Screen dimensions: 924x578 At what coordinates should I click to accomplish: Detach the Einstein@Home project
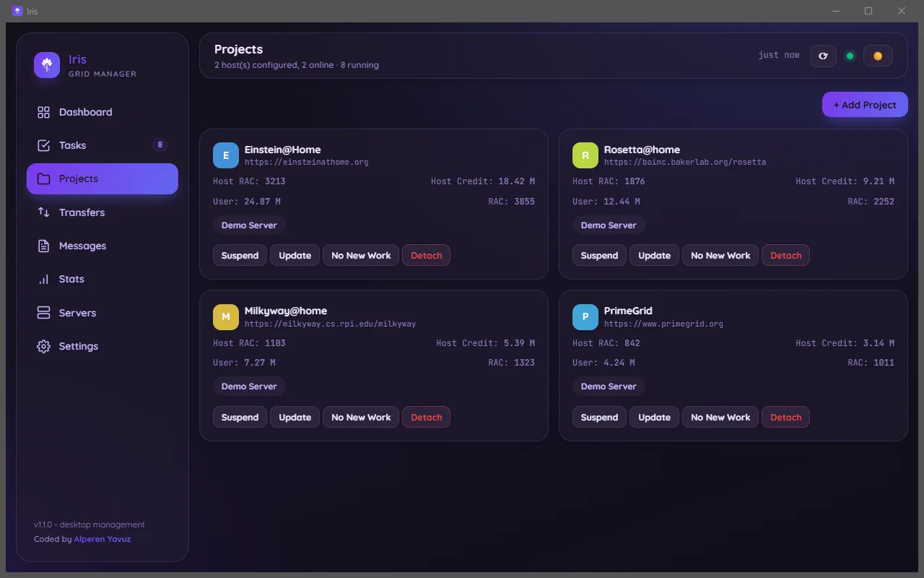coord(426,255)
